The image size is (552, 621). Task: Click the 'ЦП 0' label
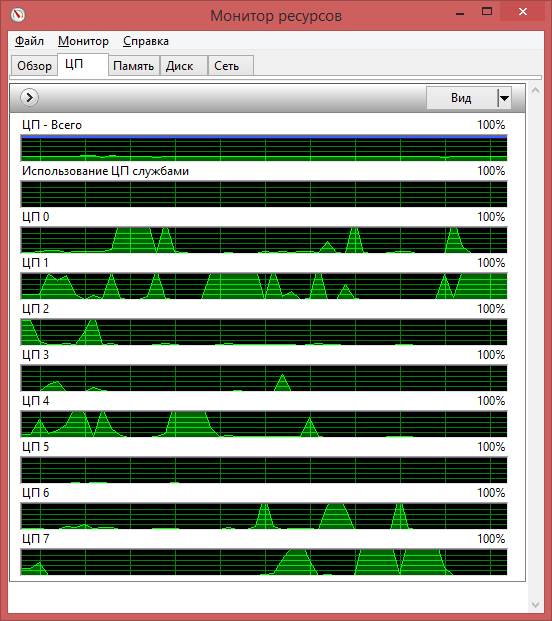pyautogui.click(x=36, y=217)
